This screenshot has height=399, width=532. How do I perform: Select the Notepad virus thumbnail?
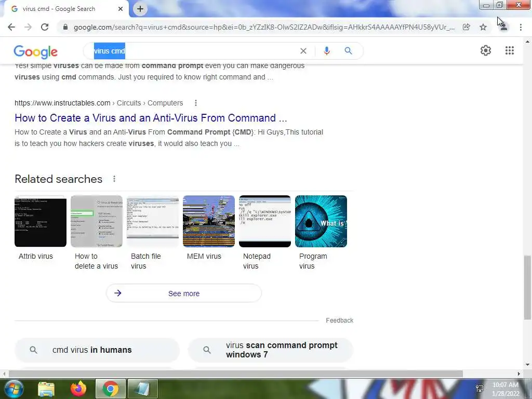(265, 221)
